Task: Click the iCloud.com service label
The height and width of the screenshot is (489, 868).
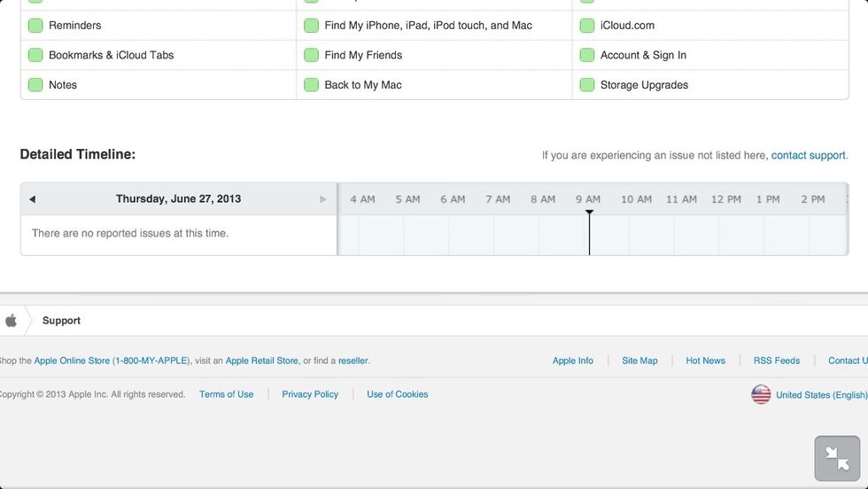Action: tap(627, 26)
